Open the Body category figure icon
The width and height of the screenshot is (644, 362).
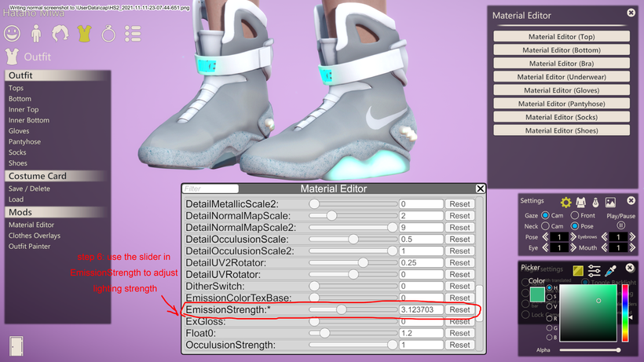36,34
